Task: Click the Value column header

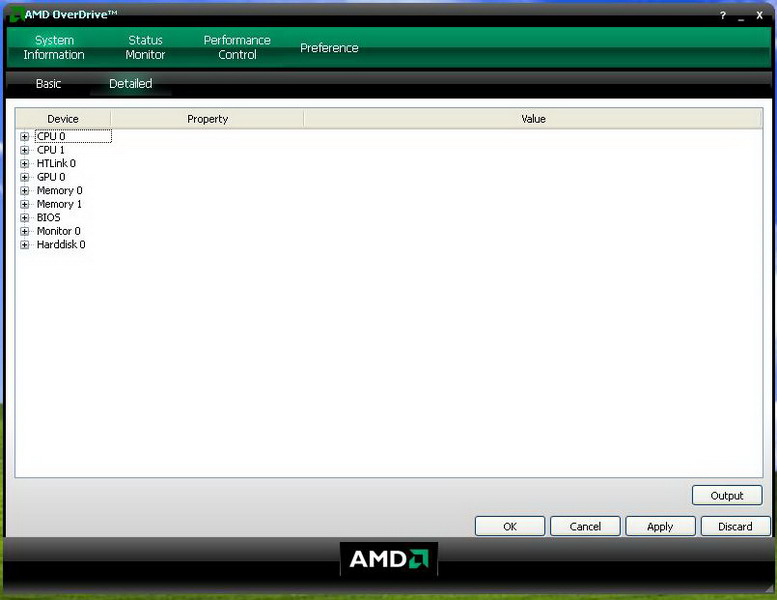Action: point(533,119)
